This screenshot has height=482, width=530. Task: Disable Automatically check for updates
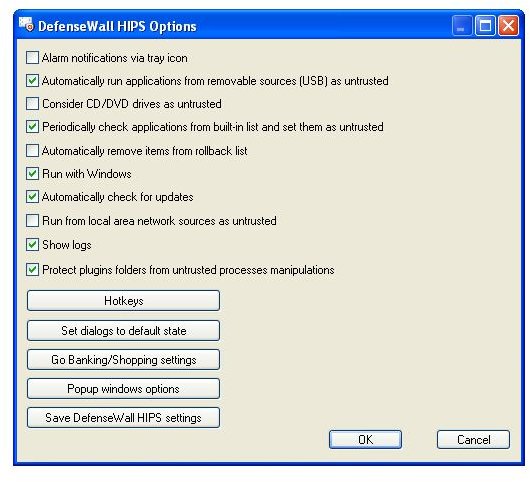(32, 197)
